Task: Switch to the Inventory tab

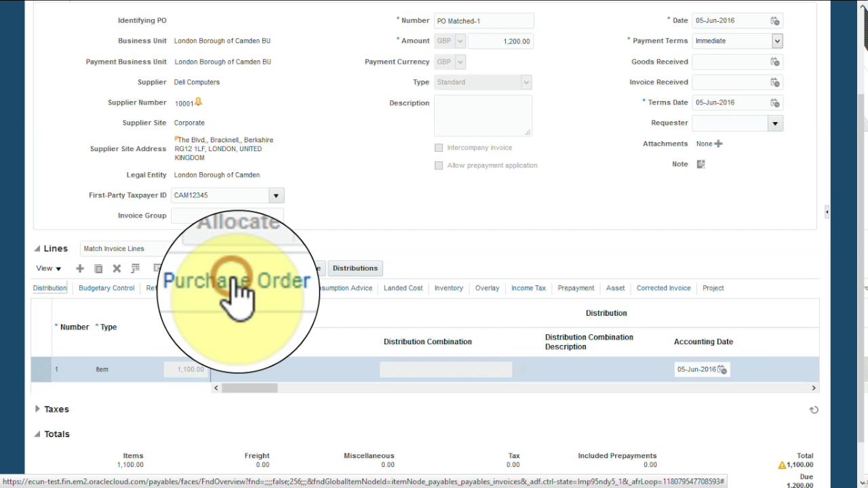Action: (449, 288)
